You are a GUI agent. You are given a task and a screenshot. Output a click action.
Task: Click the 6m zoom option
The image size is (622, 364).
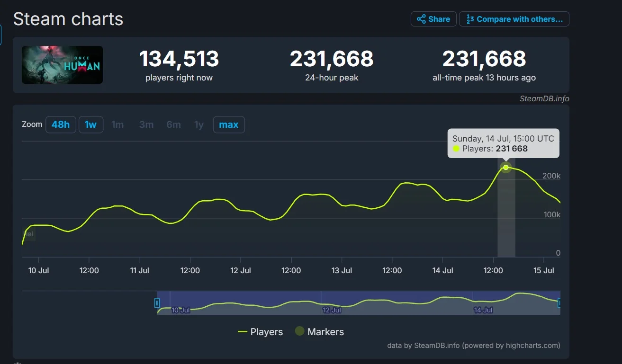[173, 124]
